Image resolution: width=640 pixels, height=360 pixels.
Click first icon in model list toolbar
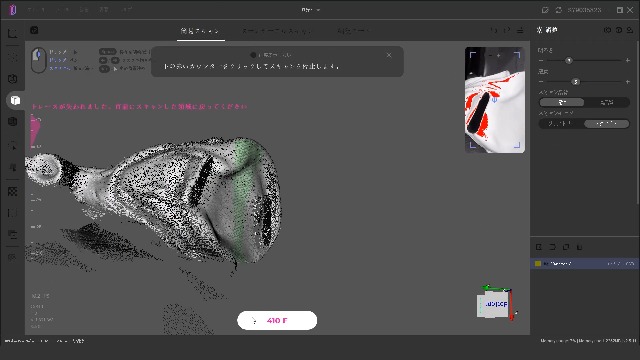coord(539,247)
